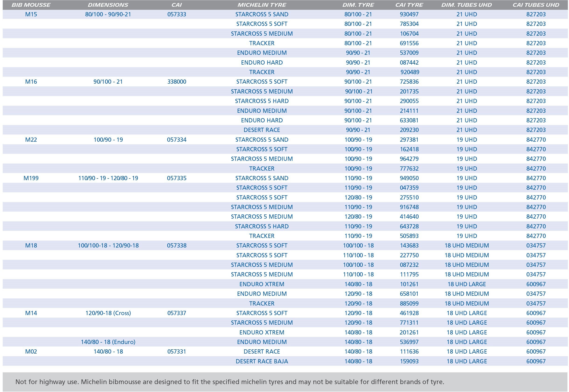Click tyre CAI 275510

pyautogui.click(x=409, y=197)
